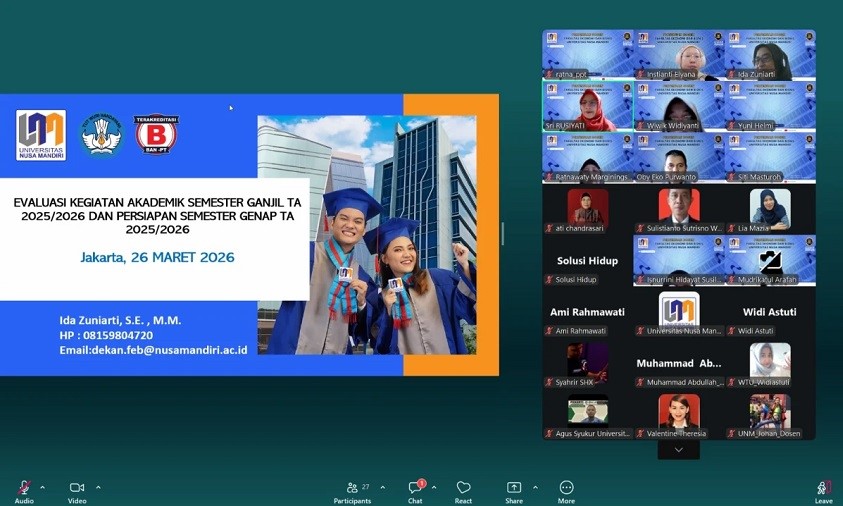Image resolution: width=843 pixels, height=506 pixels.
Task: Click muted mic icon on Solusi Hidup
Action: [549, 279]
